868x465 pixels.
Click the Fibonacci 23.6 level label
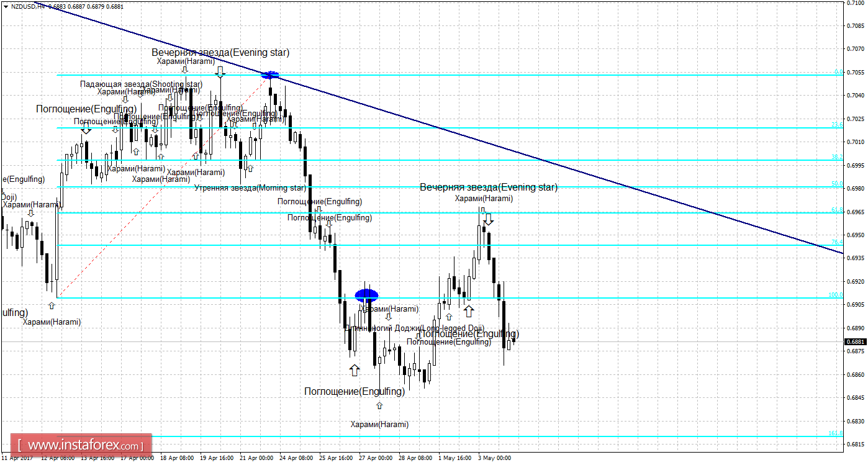coord(837,125)
